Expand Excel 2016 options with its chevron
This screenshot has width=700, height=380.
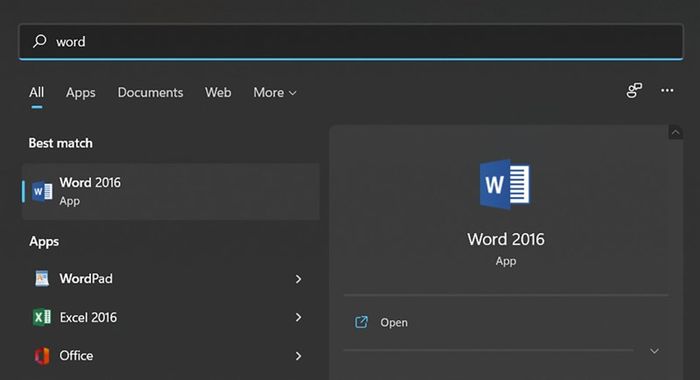pos(298,317)
